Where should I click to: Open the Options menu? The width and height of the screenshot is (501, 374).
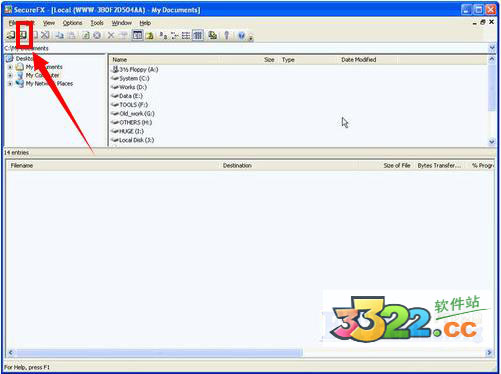point(72,23)
